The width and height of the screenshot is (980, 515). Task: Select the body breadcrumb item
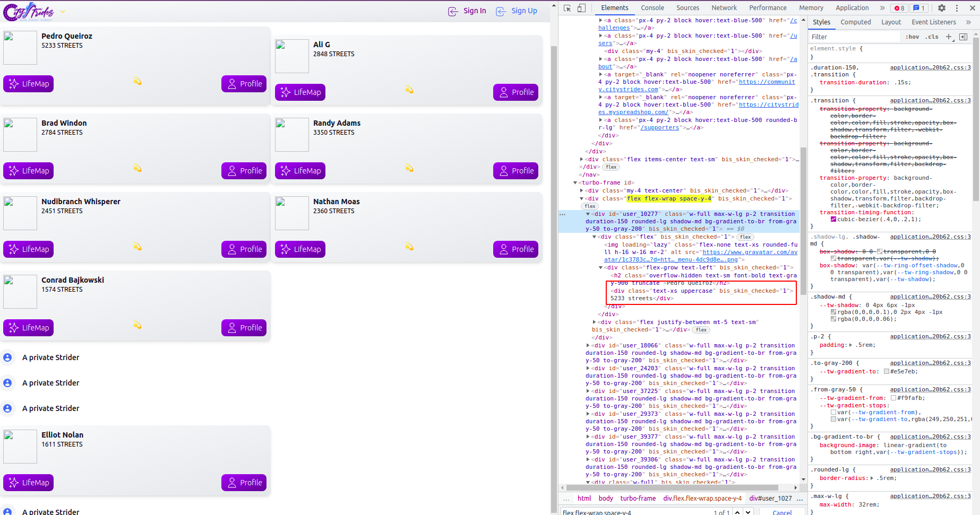tap(606, 499)
